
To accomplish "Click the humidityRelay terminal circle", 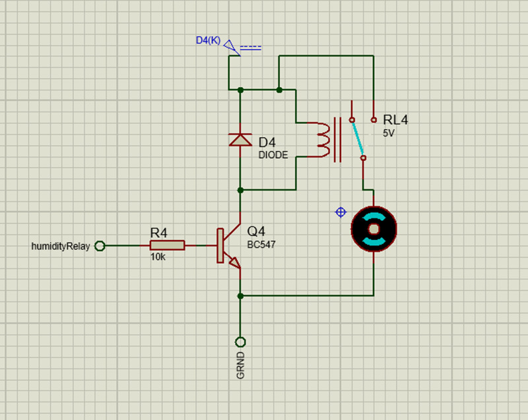I will [x=100, y=246].
